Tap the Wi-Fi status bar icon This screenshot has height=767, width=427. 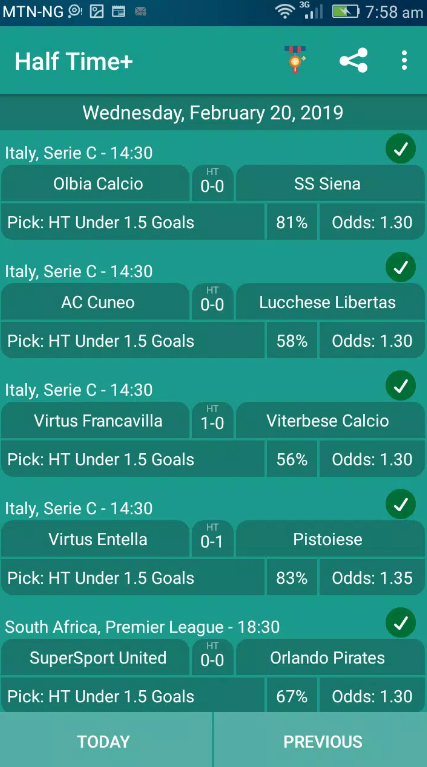point(285,12)
